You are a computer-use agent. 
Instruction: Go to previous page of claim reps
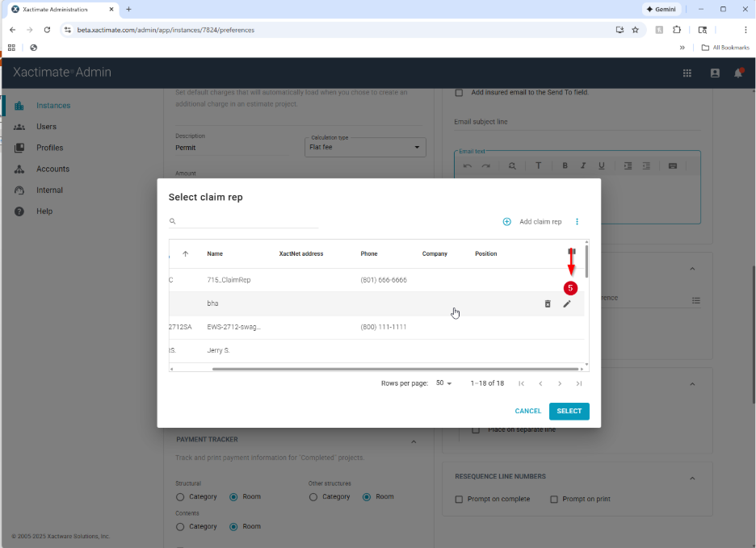pos(540,383)
